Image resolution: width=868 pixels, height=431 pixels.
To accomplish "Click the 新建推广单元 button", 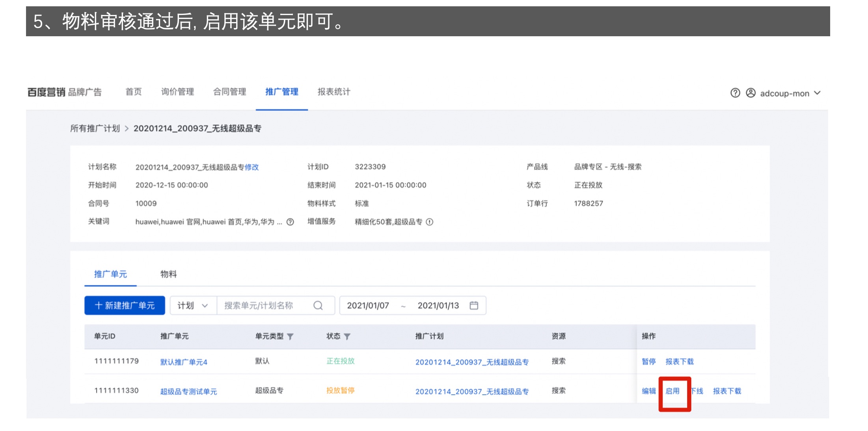I will tap(125, 305).
